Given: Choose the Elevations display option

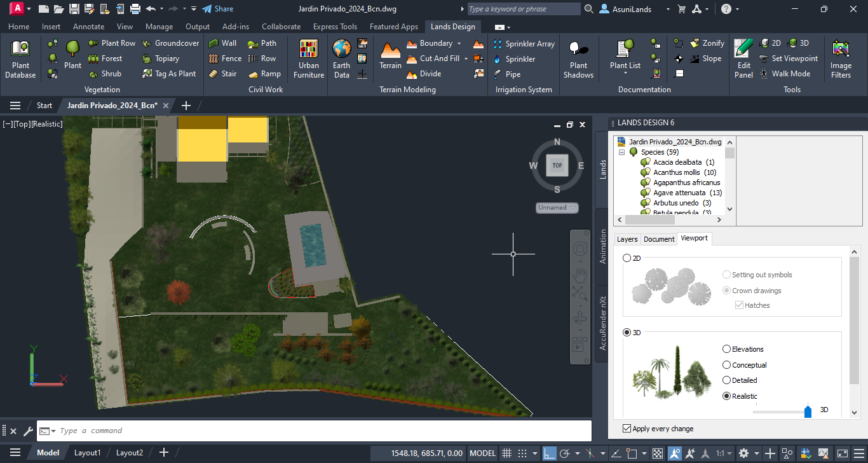Looking at the screenshot, I should click(727, 349).
